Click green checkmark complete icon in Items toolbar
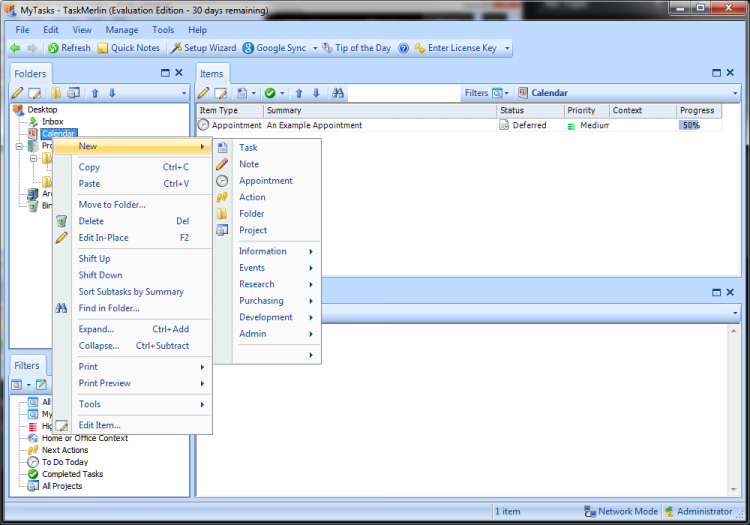 [x=270, y=93]
